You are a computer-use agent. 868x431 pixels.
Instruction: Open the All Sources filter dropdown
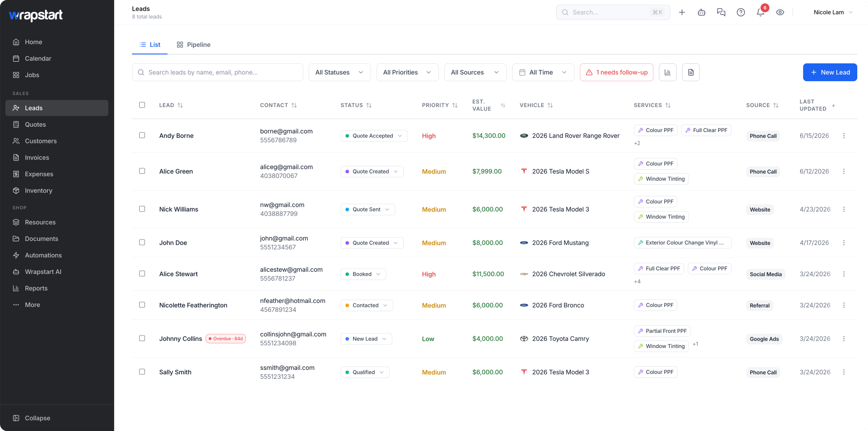(x=475, y=72)
